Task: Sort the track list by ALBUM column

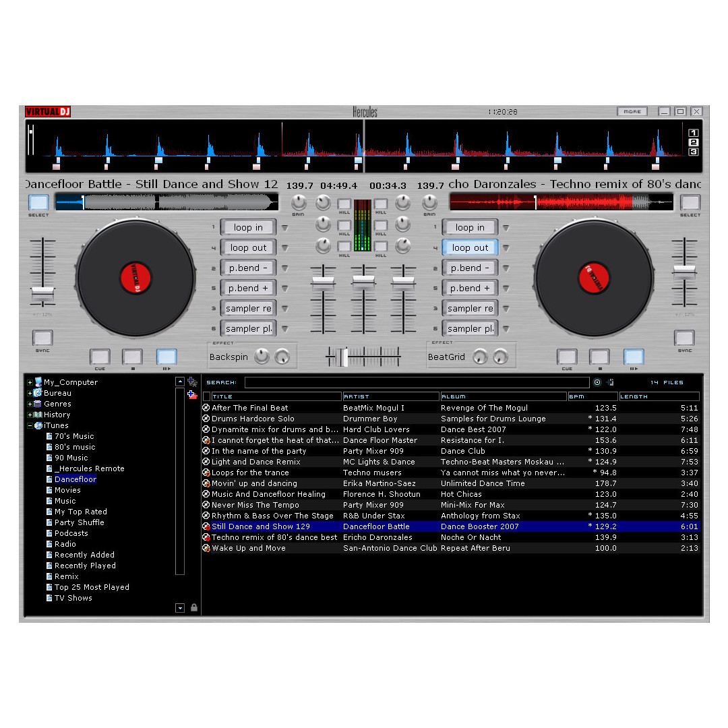Action: pos(504,396)
